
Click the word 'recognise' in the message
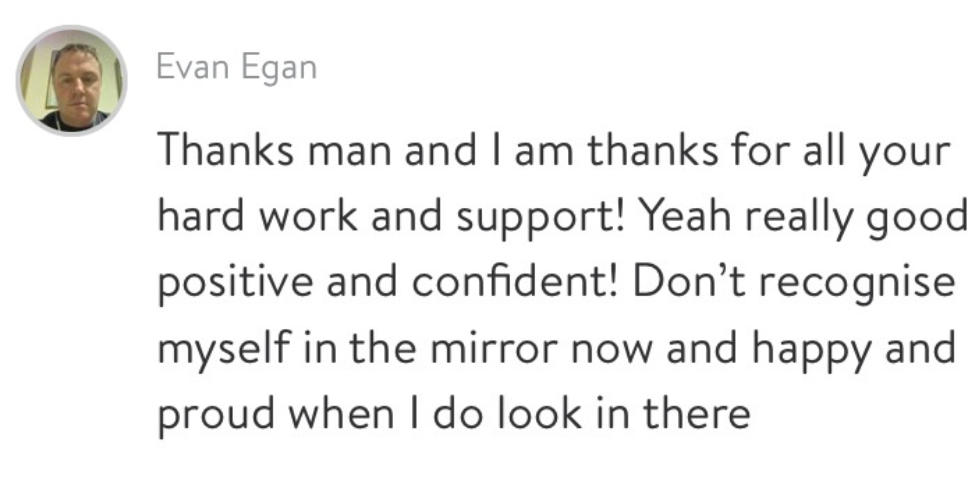coord(857,285)
